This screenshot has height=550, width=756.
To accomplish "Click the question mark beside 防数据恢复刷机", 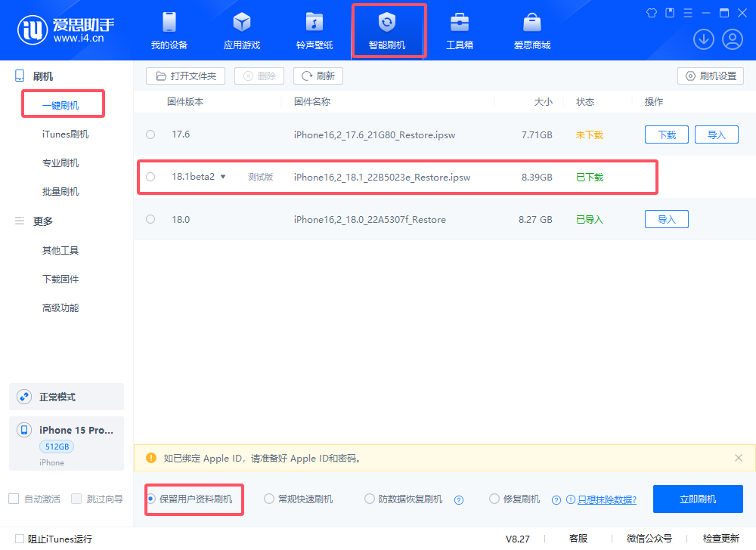I will pyautogui.click(x=459, y=500).
